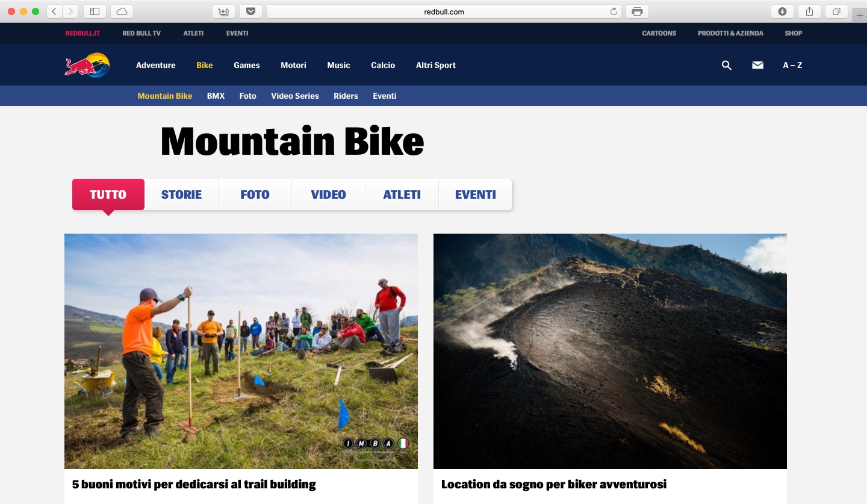Select Music in main navigation
This screenshot has height=504, width=867.
coord(338,65)
